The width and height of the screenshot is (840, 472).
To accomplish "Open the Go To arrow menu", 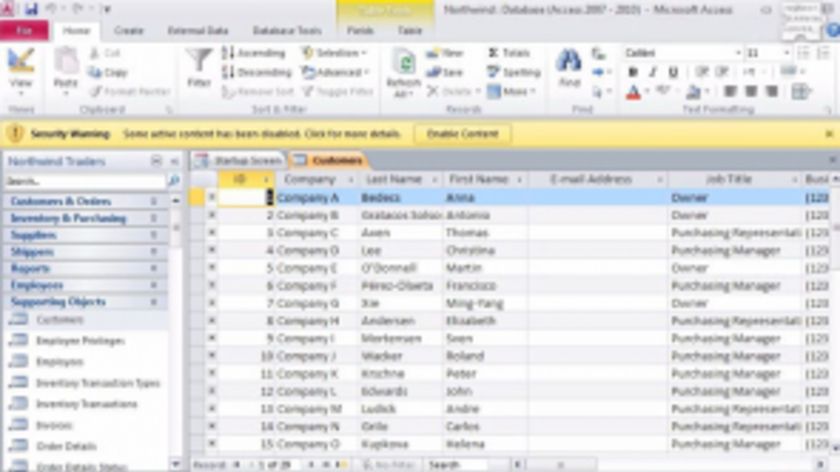I will pos(602,72).
